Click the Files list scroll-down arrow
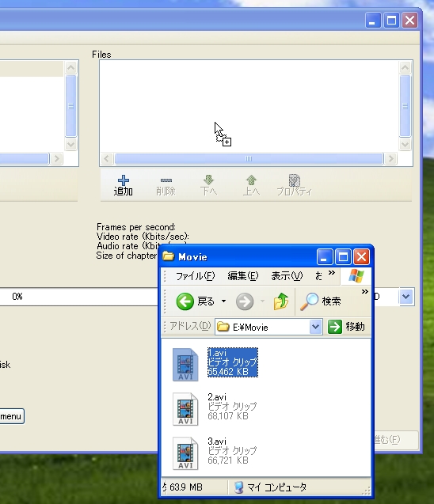 pyautogui.click(x=405, y=144)
